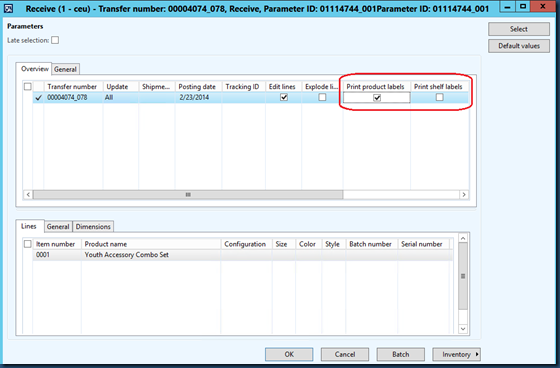Viewport: 560px width, 368px height.
Task: Click the Configuration column header
Action: point(246,244)
